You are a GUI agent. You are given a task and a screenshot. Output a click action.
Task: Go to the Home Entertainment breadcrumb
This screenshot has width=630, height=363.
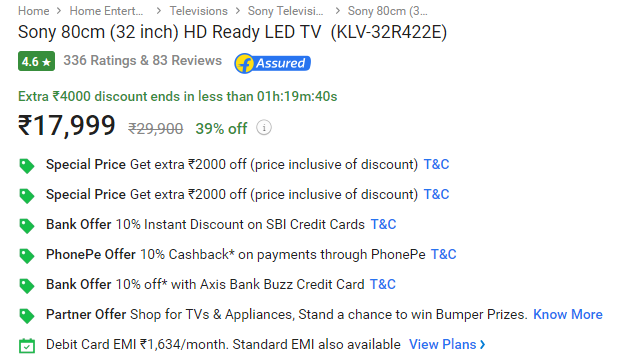106,11
